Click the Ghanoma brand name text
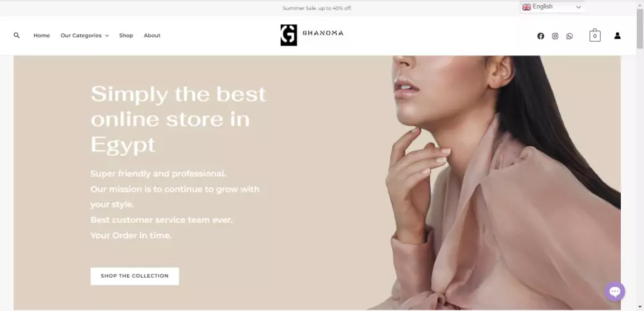The width and height of the screenshot is (644, 311). tap(323, 33)
